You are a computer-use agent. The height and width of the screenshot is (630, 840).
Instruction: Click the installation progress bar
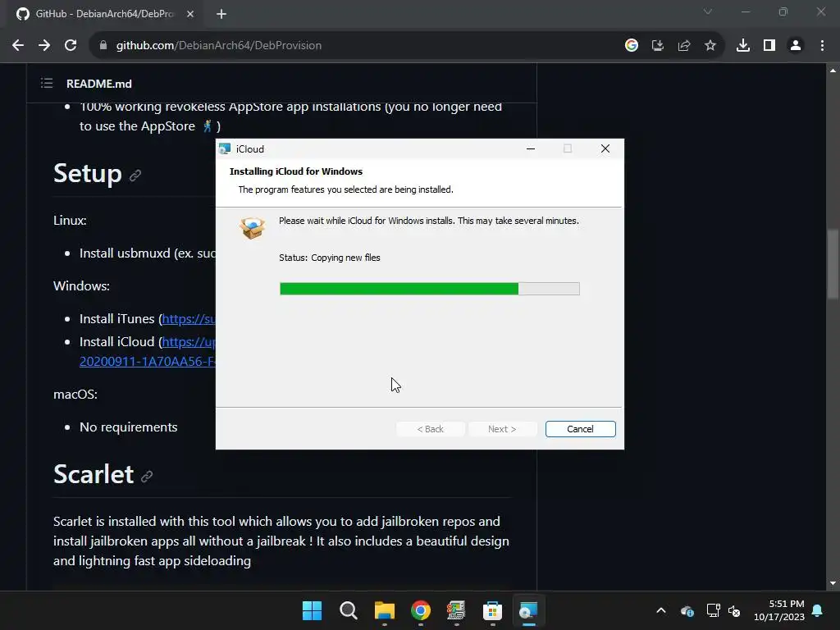point(430,289)
